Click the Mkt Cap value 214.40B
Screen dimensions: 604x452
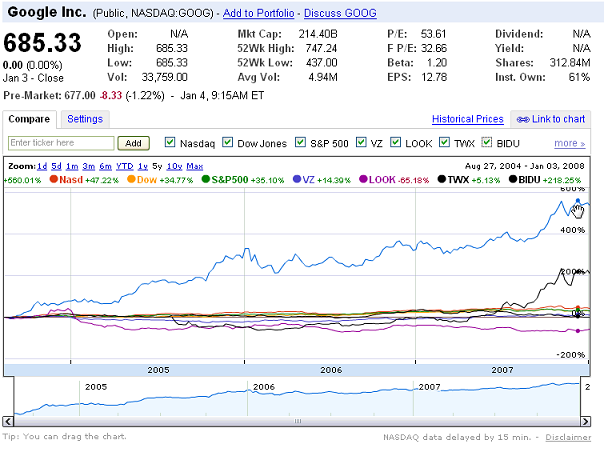tap(318, 34)
